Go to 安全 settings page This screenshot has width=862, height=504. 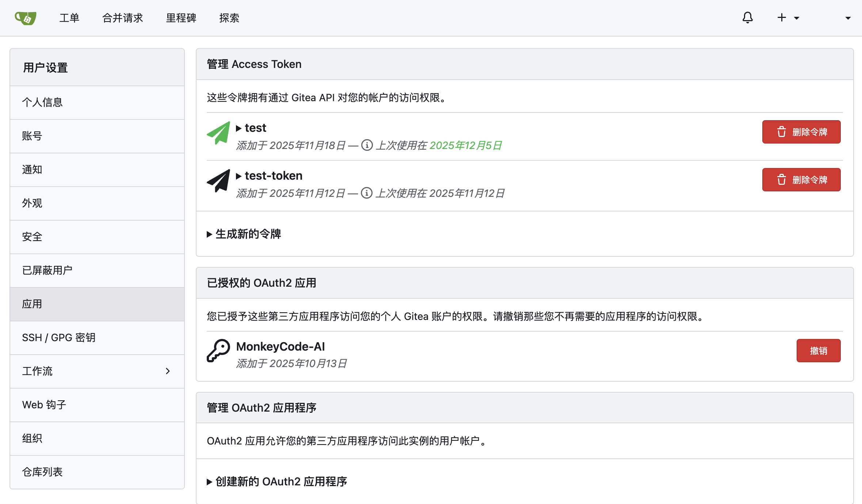tap(32, 237)
